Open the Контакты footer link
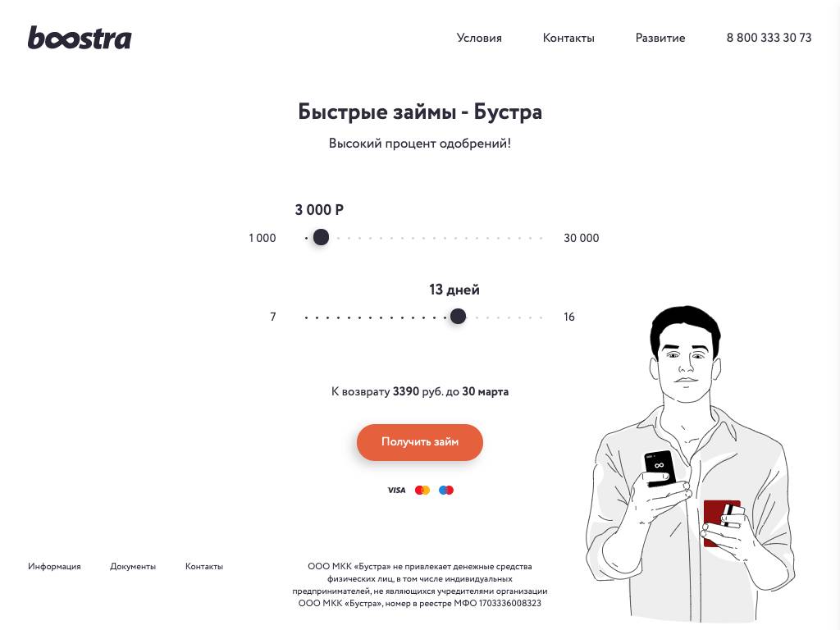The width and height of the screenshot is (840, 630). 204,566
